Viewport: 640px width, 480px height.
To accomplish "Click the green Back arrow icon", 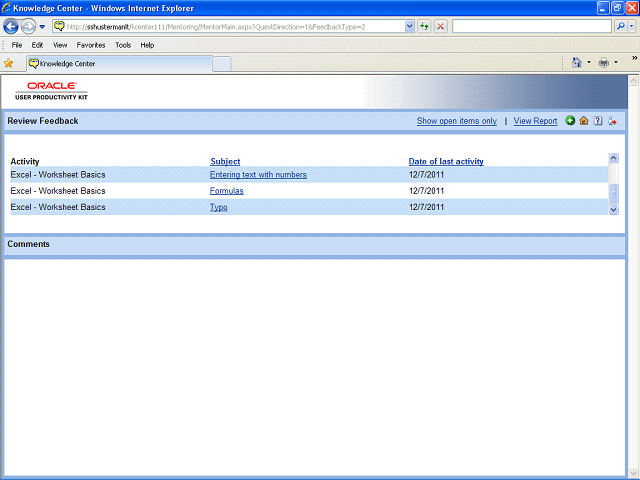I will (x=570, y=120).
